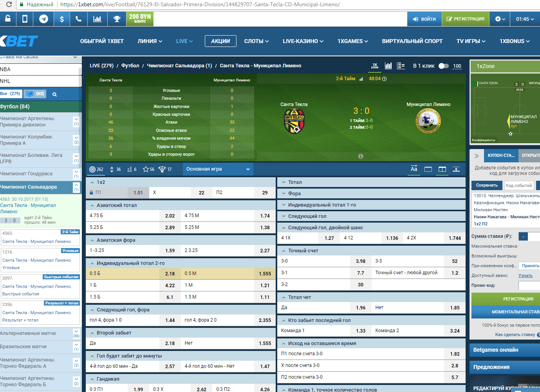Select the П2 odds 29
Screen dimensions: 540x392
pos(265,192)
